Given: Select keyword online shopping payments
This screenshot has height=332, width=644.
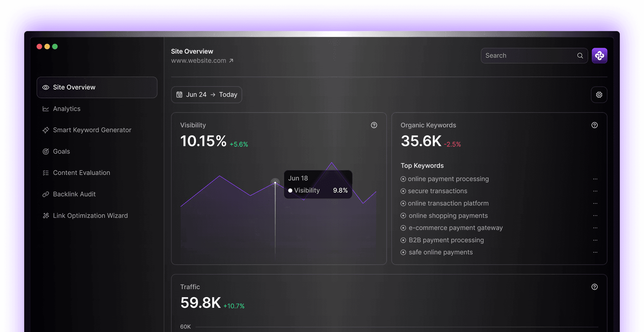Looking at the screenshot, I should pos(448,216).
